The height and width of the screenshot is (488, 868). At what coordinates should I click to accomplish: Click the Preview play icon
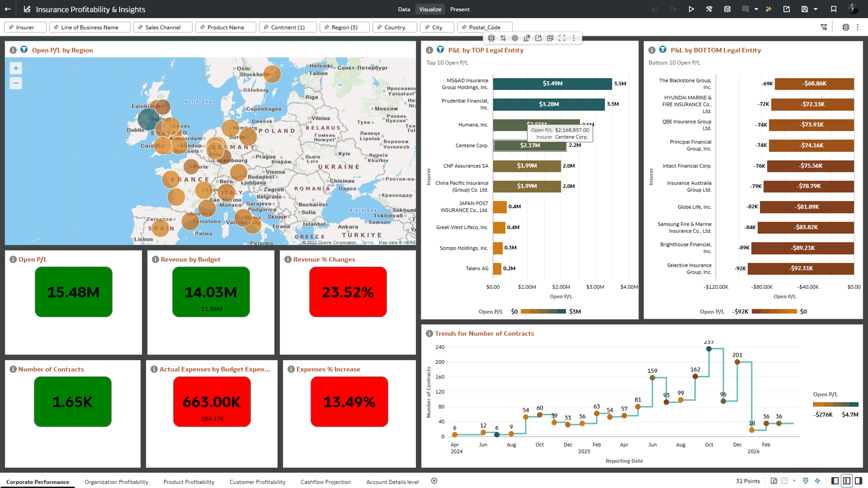pyautogui.click(x=691, y=9)
